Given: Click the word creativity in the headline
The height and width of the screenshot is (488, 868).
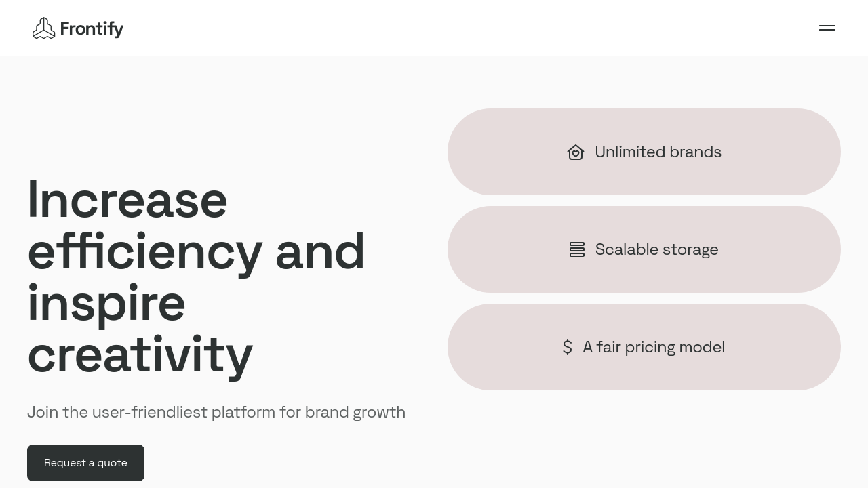Looking at the screenshot, I should 140,354.
